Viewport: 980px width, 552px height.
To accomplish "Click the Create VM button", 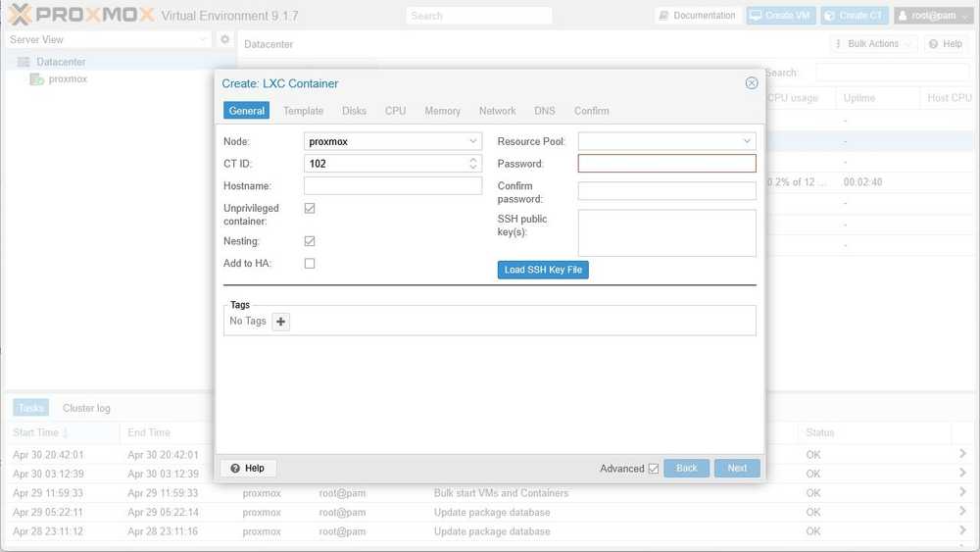I will [x=781, y=16].
